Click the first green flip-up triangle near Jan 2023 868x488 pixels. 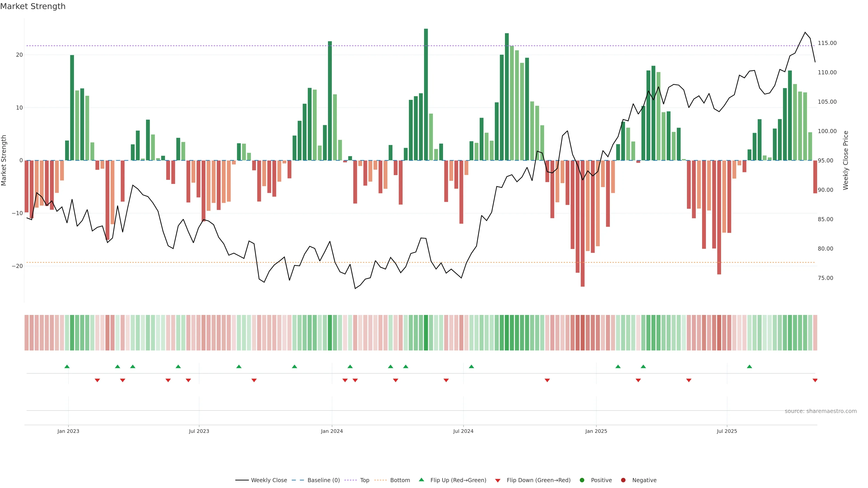[67, 366]
